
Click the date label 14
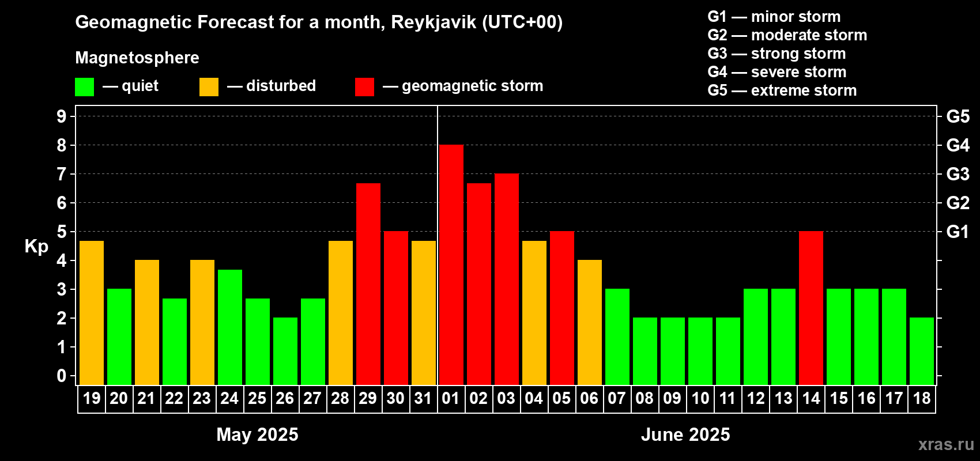click(811, 399)
